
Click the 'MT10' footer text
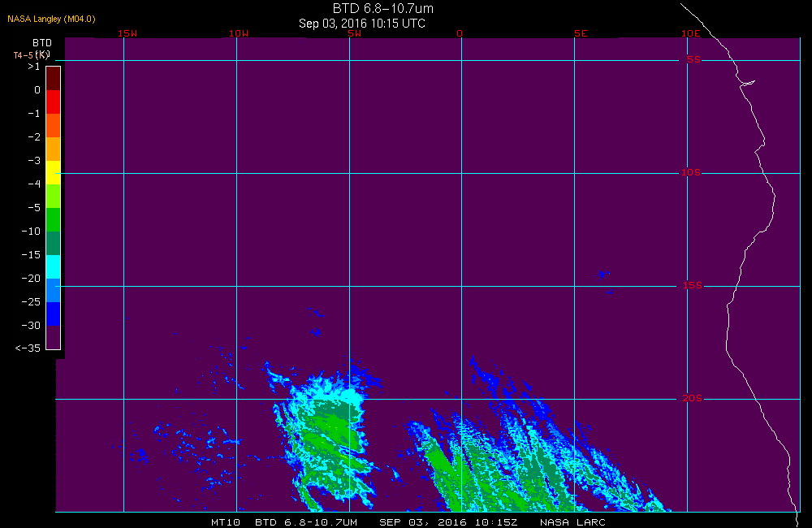pos(226,522)
